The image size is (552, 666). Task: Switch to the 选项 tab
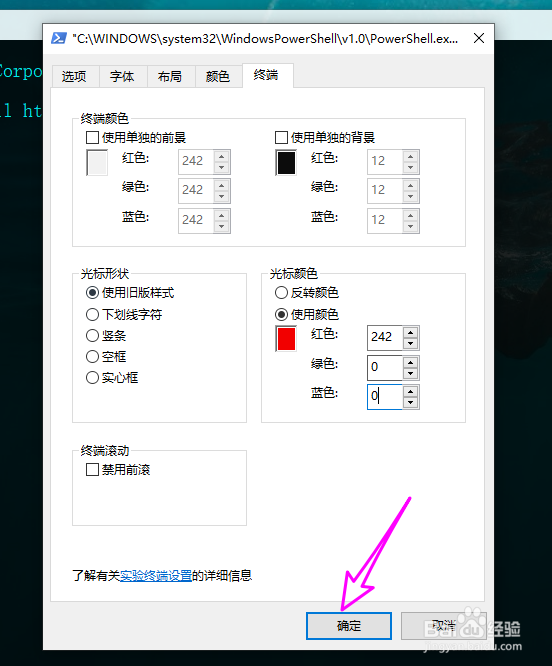(75, 76)
